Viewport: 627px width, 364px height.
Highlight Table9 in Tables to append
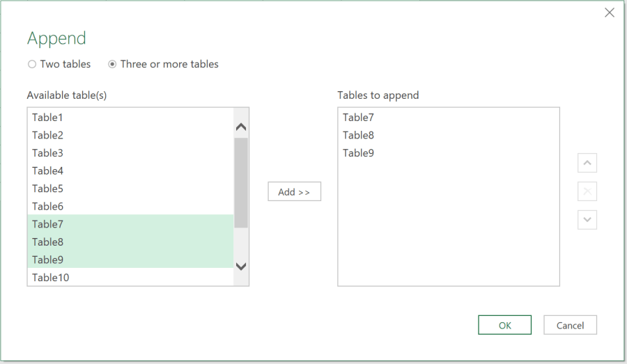pyautogui.click(x=359, y=153)
